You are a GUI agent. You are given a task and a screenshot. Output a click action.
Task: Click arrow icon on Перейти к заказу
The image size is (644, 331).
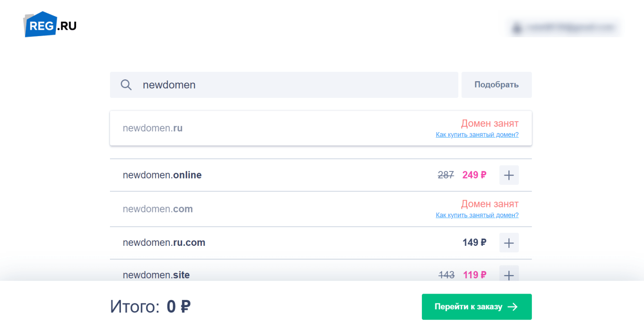click(x=512, y=307)
